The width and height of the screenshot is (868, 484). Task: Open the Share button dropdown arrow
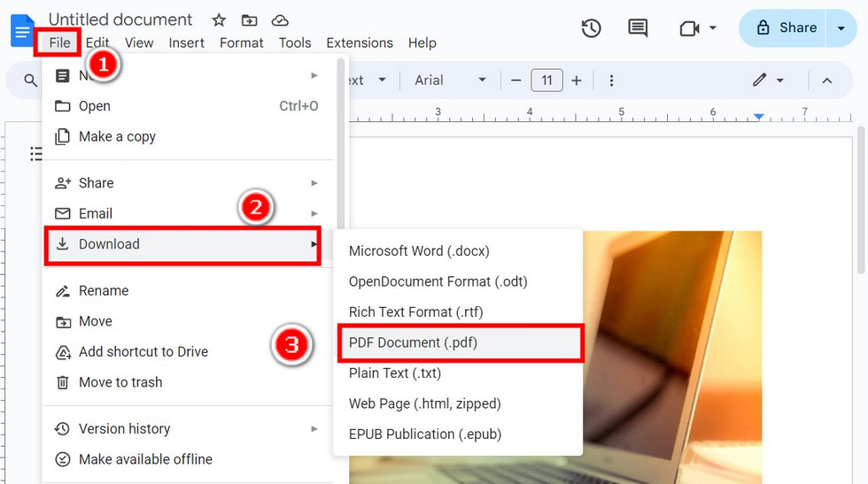pos(841,28)
